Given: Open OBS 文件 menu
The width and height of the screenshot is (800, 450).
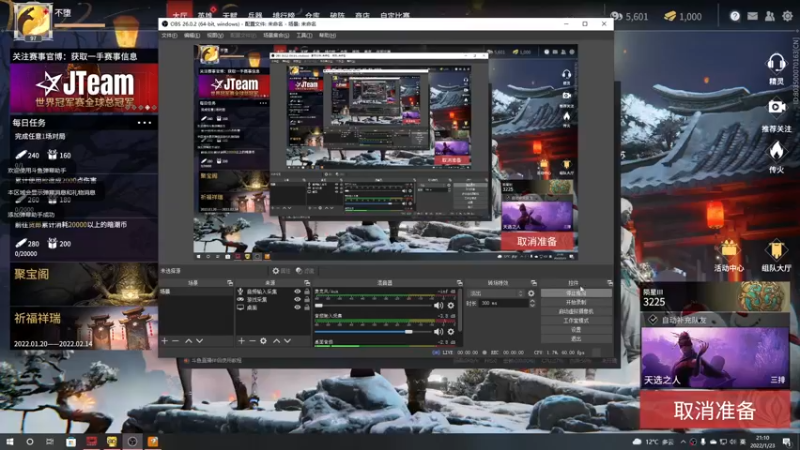Looking at the screenshot, I should (169, 36).
